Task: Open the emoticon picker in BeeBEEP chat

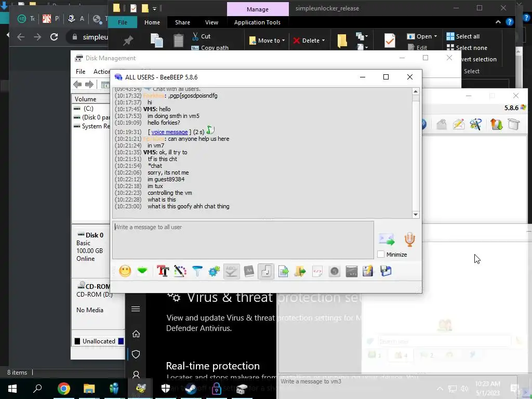Action: coord(125,271)
